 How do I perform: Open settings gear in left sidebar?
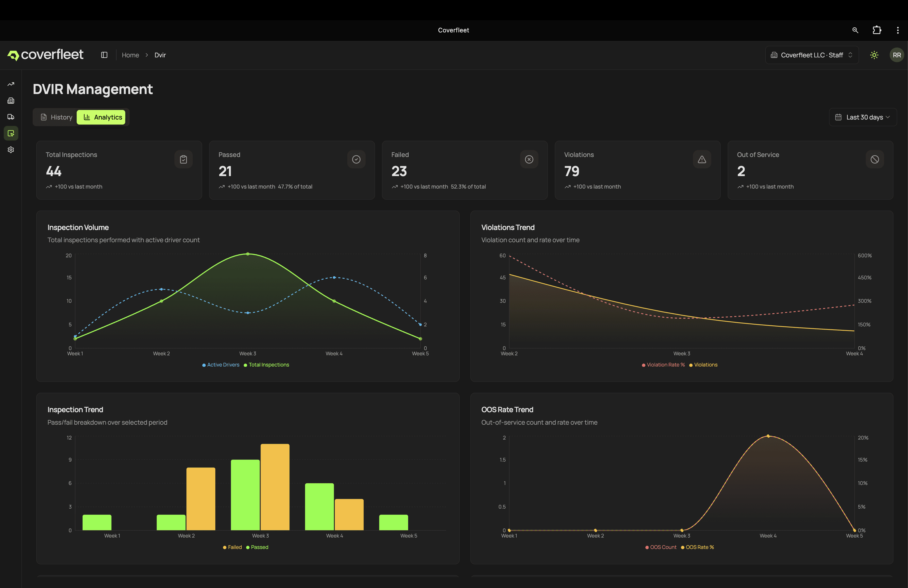(x=11, y=150)
